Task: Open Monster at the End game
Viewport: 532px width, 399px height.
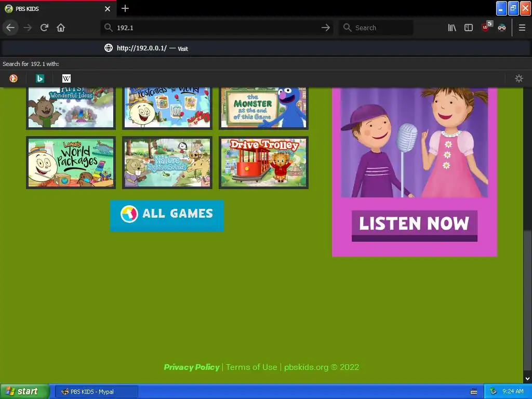Action: [x=263, y=108]
